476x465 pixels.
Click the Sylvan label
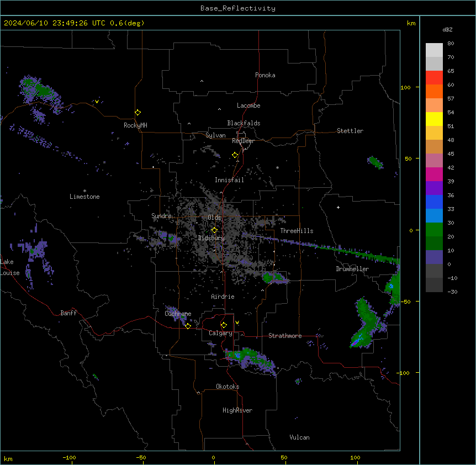215,135
